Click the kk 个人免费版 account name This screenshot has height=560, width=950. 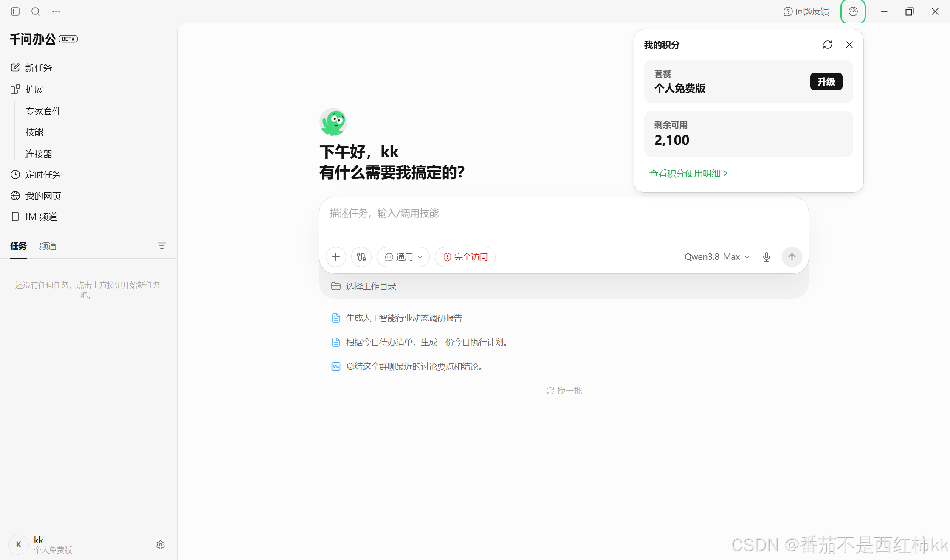tap(53, 545)
